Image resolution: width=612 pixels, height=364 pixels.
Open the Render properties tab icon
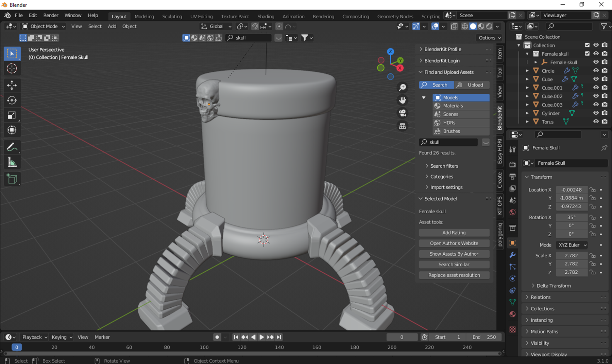(512, 164)
